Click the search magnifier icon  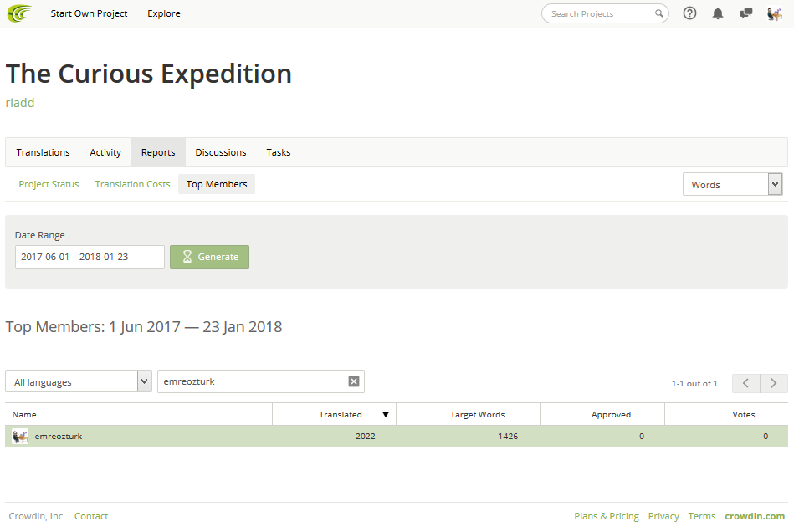point(658,13)
